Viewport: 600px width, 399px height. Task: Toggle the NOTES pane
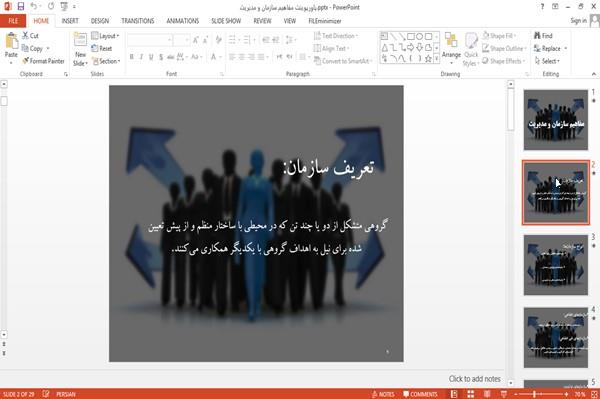tap(383, 394)
